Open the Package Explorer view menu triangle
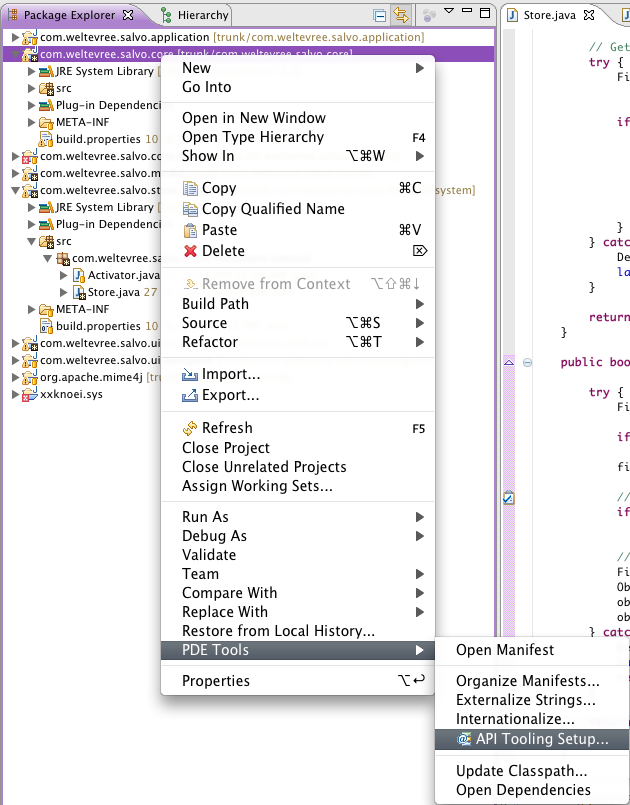Screen dimensions: 630x805 click(x=449, y=11)
